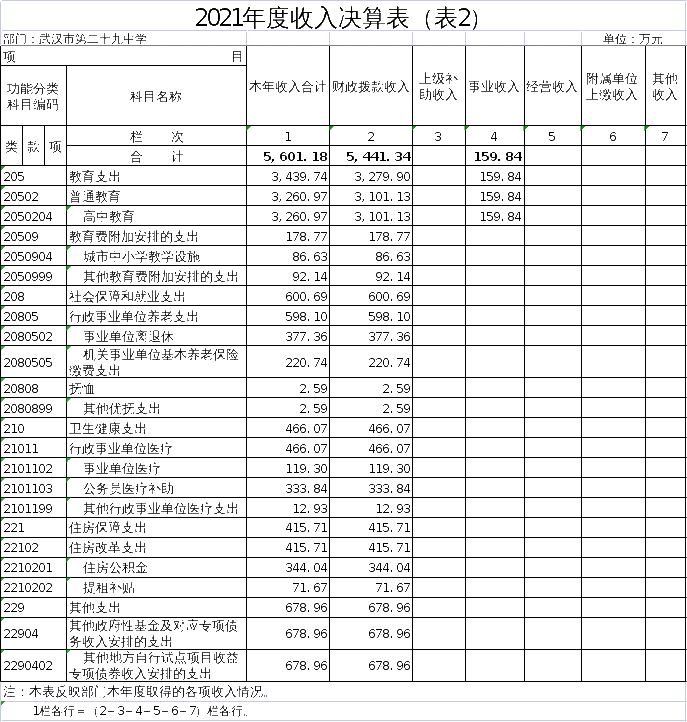The width and height of the screenshot is (687, 722).
Task: Select the column number 5 header cell
Action: (552, 136)
